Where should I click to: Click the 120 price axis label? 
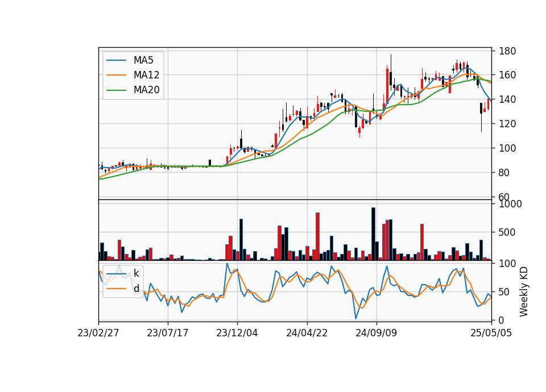point(507,124)
